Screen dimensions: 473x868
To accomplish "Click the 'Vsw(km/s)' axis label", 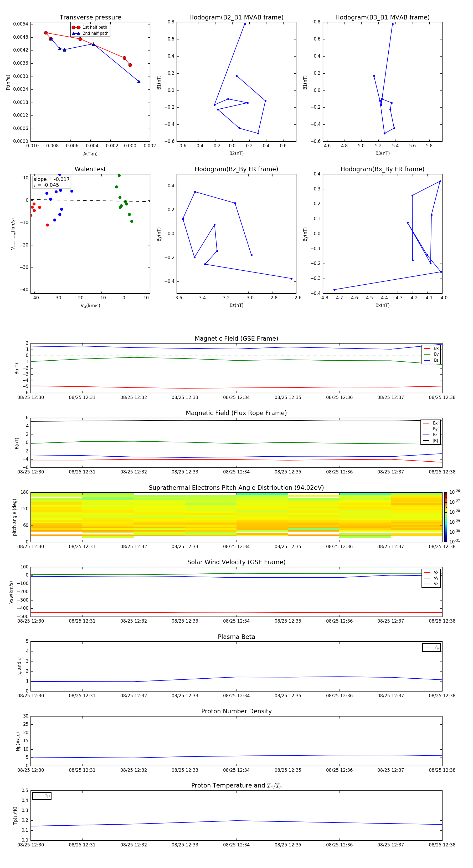I will (11, 592).
